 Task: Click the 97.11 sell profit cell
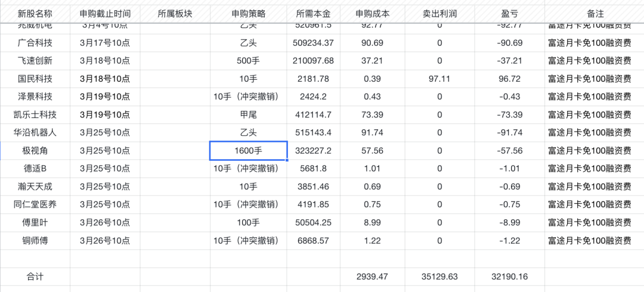[439, 79]
